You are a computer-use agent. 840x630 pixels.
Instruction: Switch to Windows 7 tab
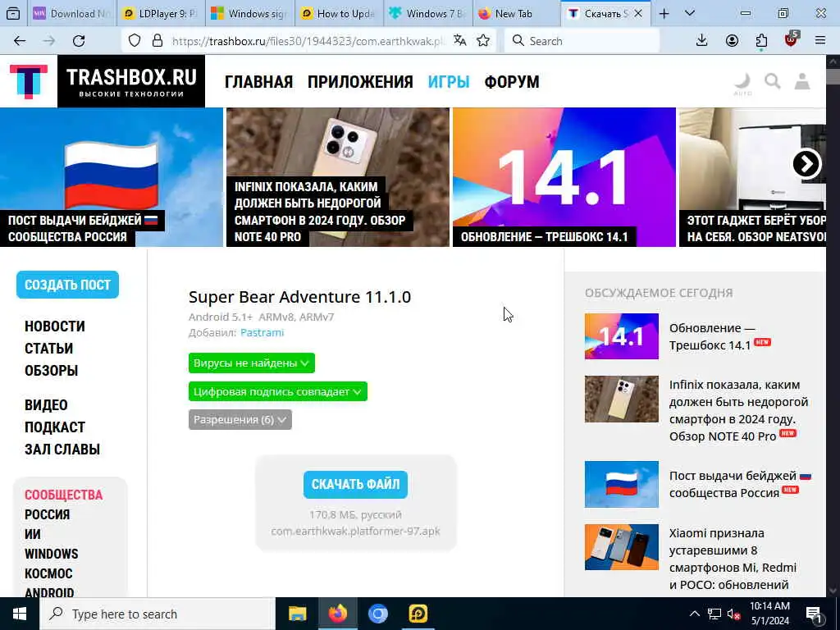(x=428, y=14)
